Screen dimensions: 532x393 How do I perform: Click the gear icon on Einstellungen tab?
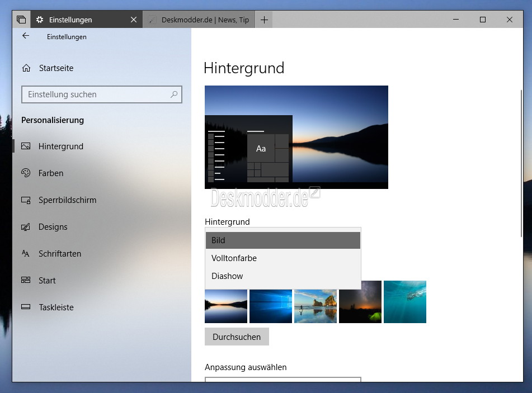click(x=40, y=20)
